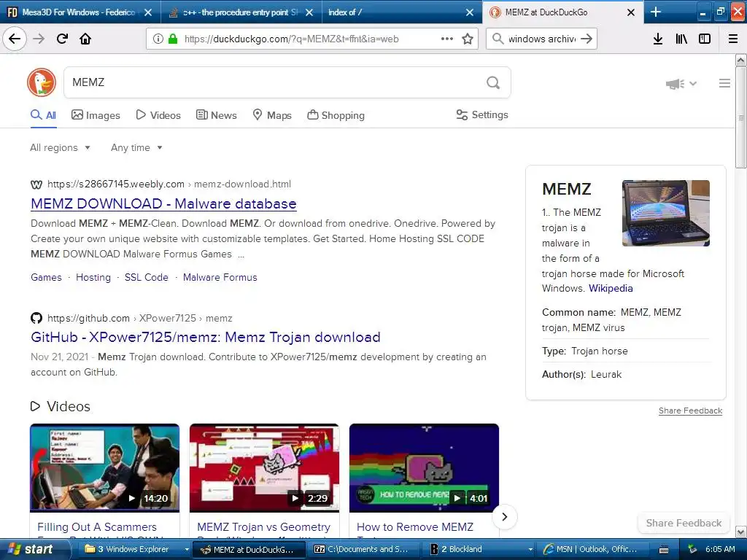The width and height of the screenshot is (747, 560).
Task: Open the on-screen keyboard tray icon
Action: 664,550
